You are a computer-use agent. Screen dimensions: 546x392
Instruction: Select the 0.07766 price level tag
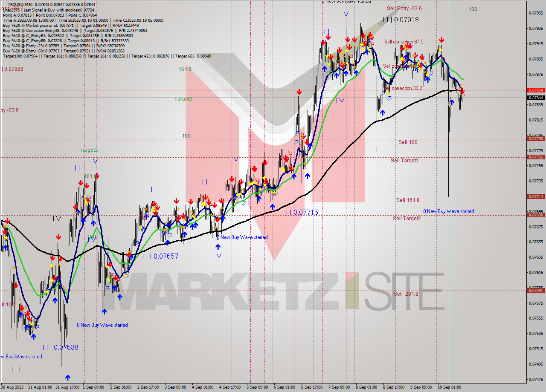(536, 157)
